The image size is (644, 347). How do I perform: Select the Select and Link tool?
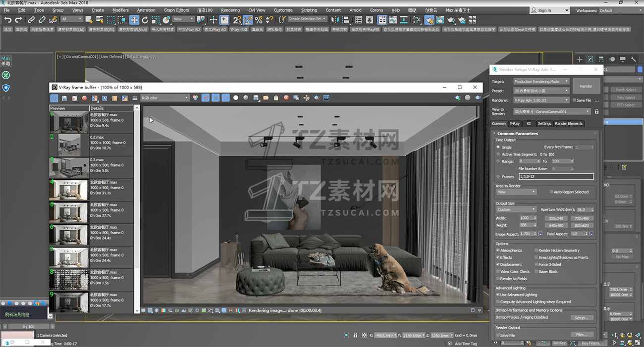[31, 20]
